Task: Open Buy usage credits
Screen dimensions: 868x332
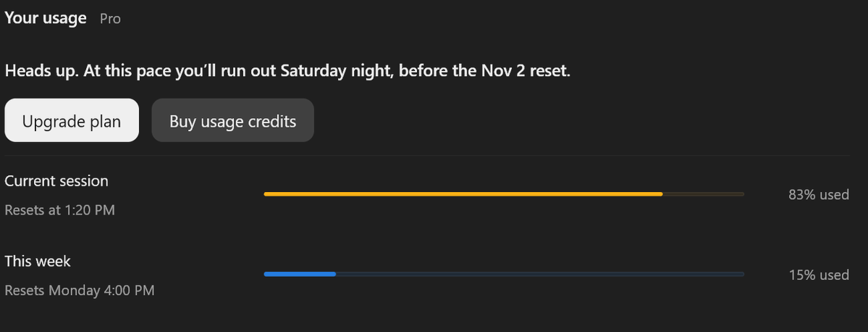Action: tap(232, 120)
